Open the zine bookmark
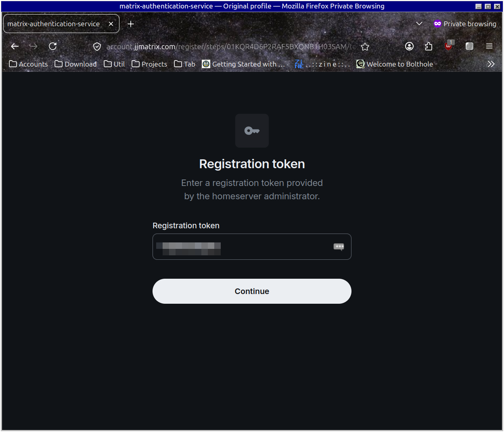 point(322,64)
